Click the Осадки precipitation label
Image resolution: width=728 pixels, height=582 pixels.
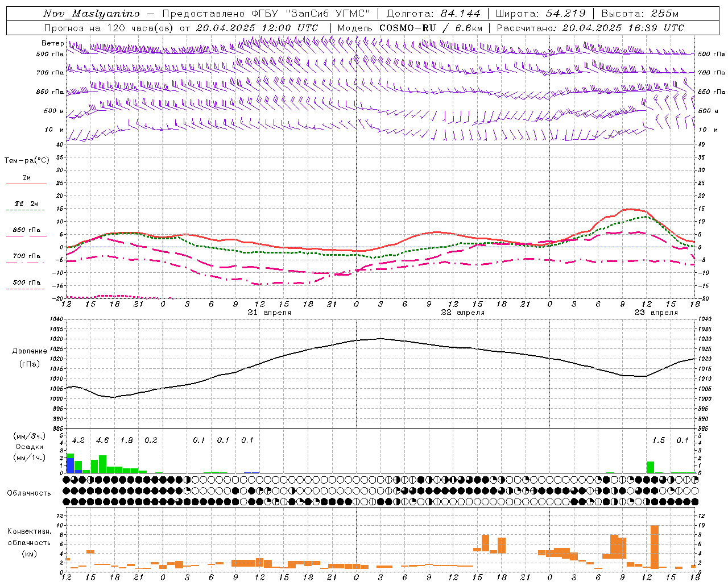click(29, 447)
